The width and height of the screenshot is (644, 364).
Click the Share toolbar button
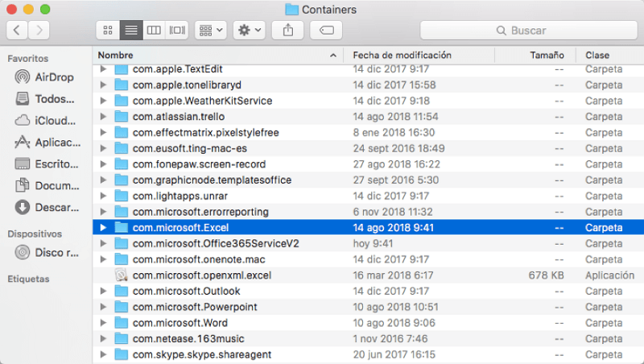[x=288, y=31]
